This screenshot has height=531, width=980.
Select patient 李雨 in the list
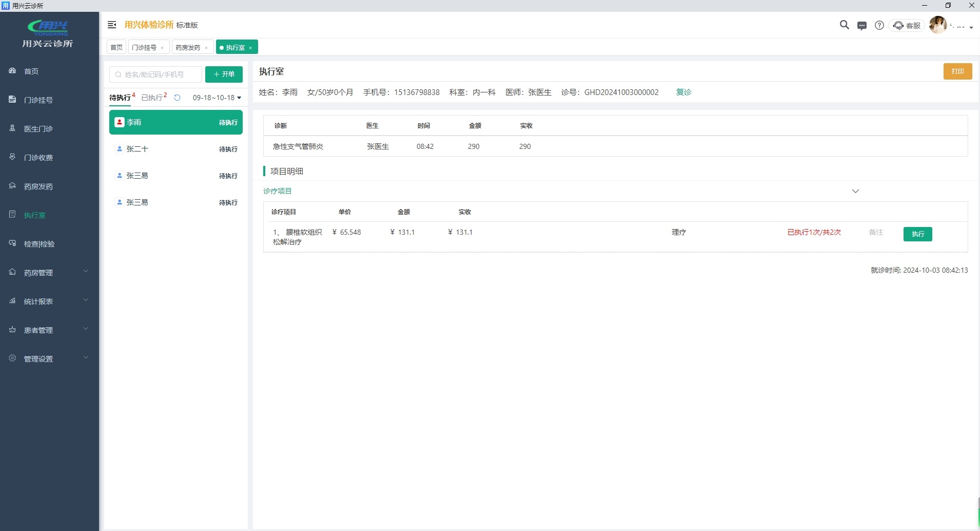[176, 122]
